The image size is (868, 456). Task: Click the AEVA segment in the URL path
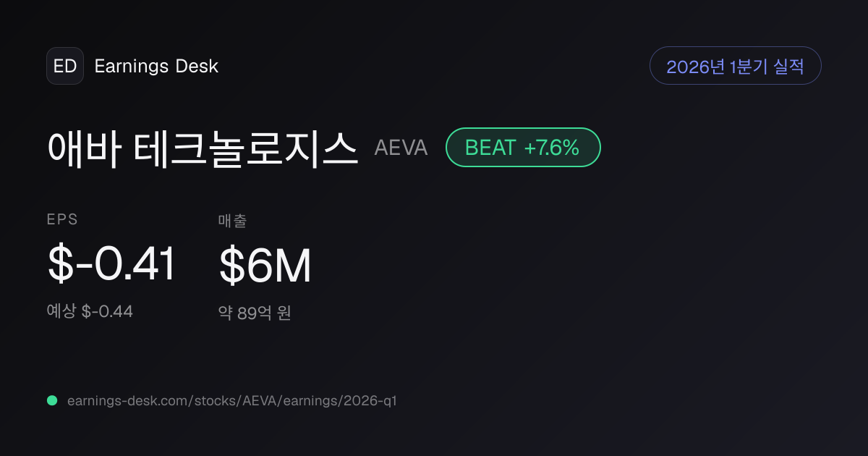(258, 400)
